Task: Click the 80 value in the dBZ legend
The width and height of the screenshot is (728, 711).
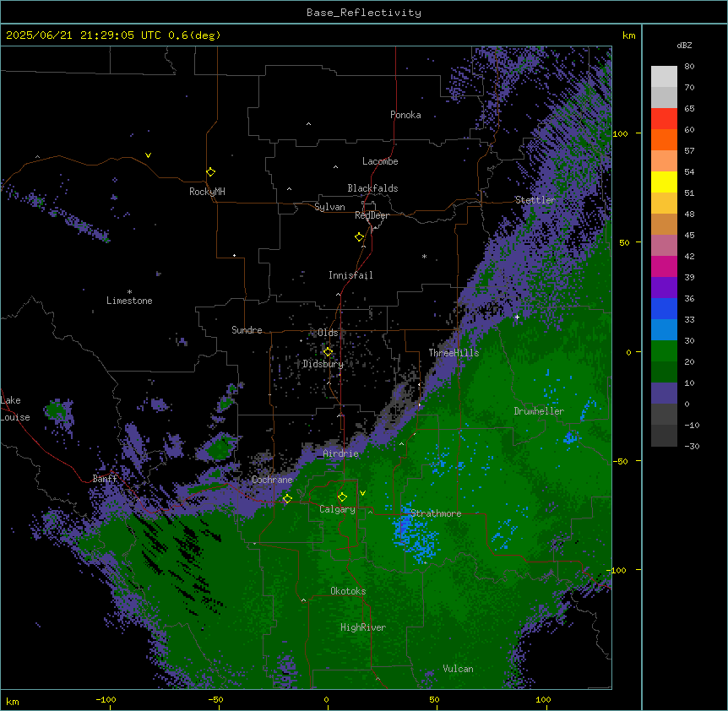Action: [x=689, y=67]
